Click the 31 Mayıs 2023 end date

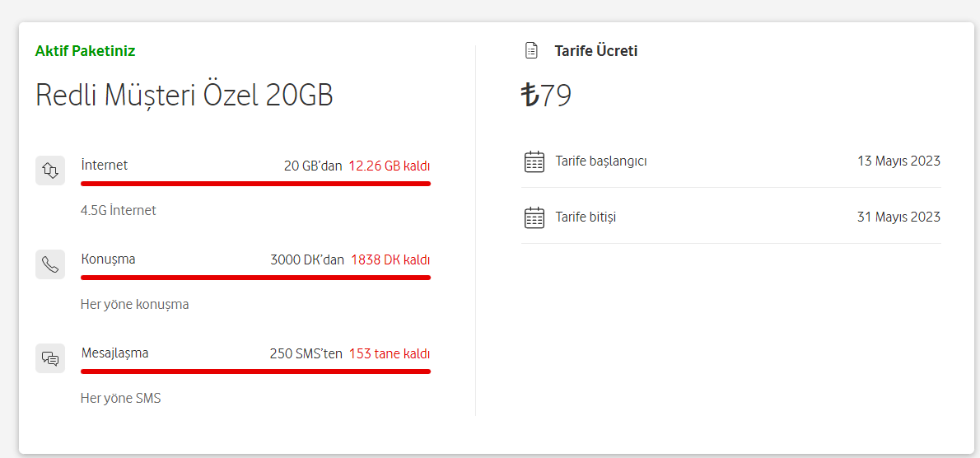[898, 217]
